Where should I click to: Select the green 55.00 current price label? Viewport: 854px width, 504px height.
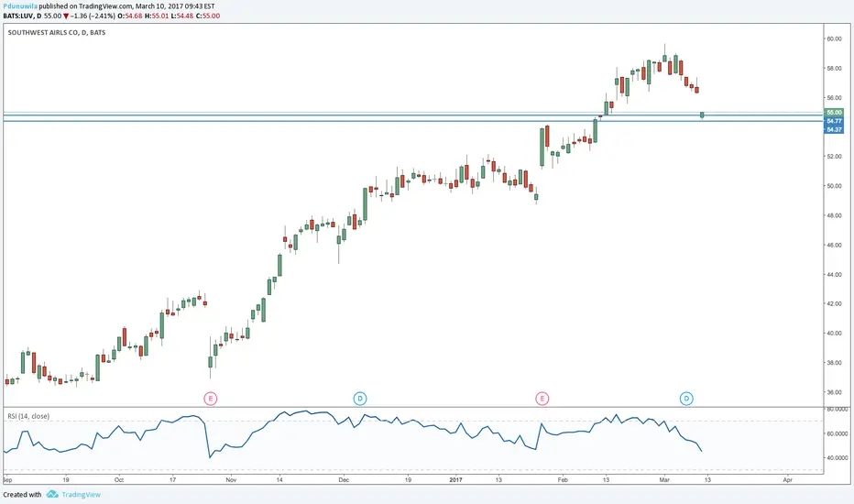point(834,112)
